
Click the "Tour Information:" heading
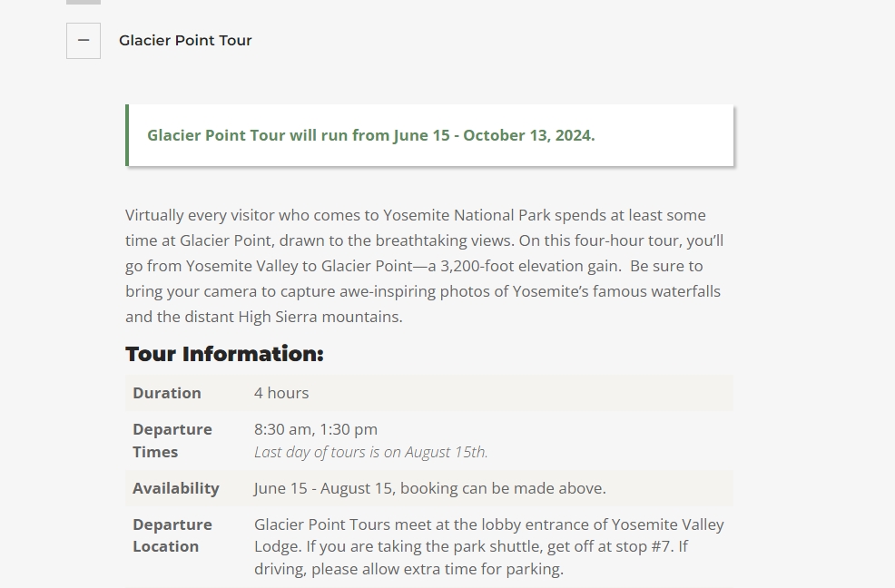tap(224, 354)
